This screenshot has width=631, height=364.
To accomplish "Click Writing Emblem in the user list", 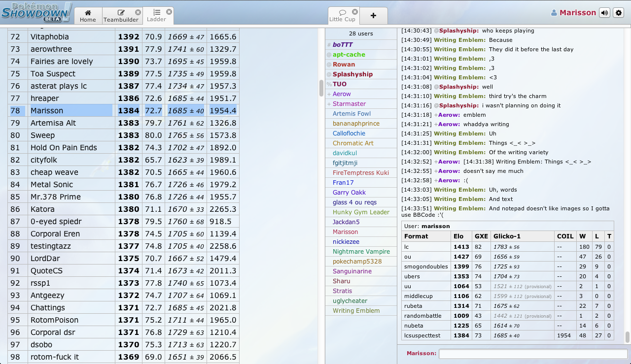I will click(x=361, y=311).
